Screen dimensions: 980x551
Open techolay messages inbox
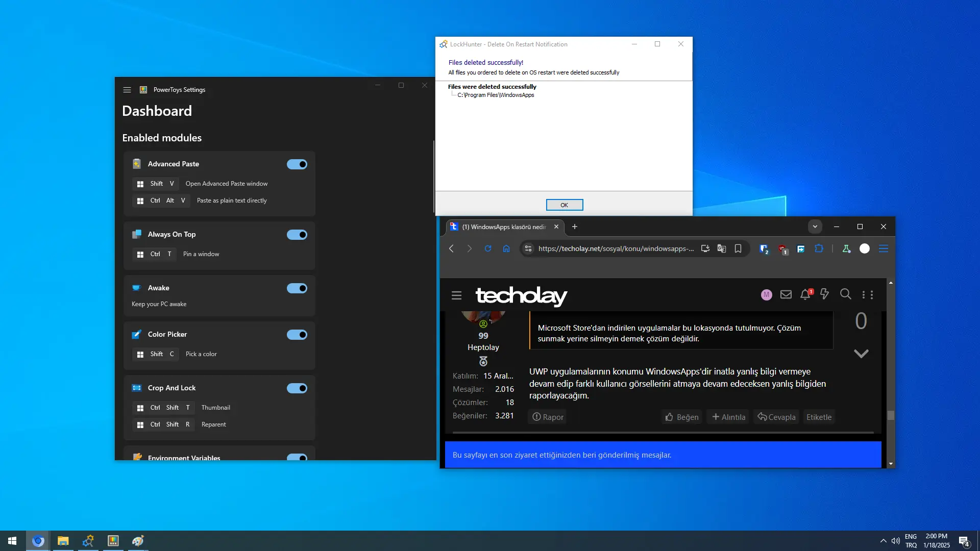point(786,294)
